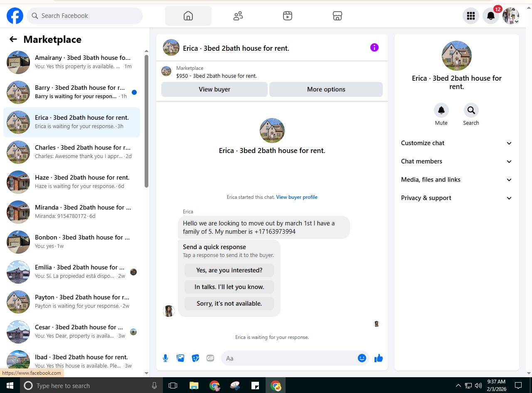The width and height of the screenshot is (532, 393).
Task: Send quick reply "Yes, are you interested?"
Action: click(229, 270)
